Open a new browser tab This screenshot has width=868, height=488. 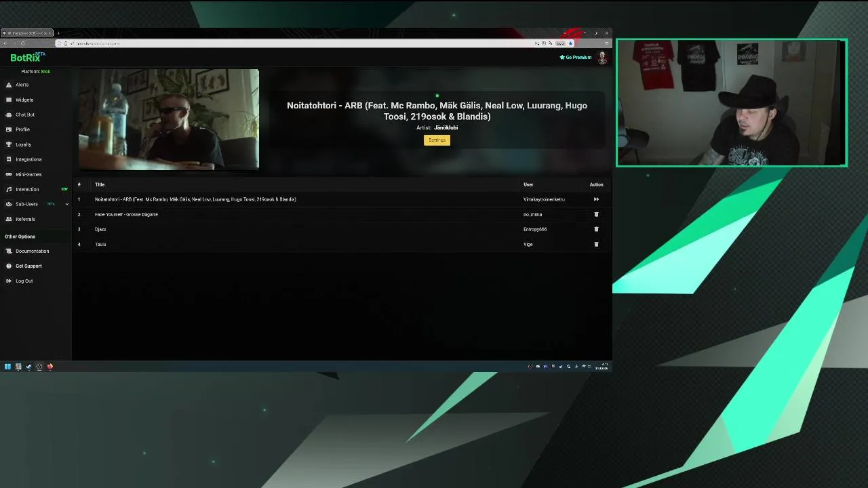pyautogui.click(x=58, y=33)
